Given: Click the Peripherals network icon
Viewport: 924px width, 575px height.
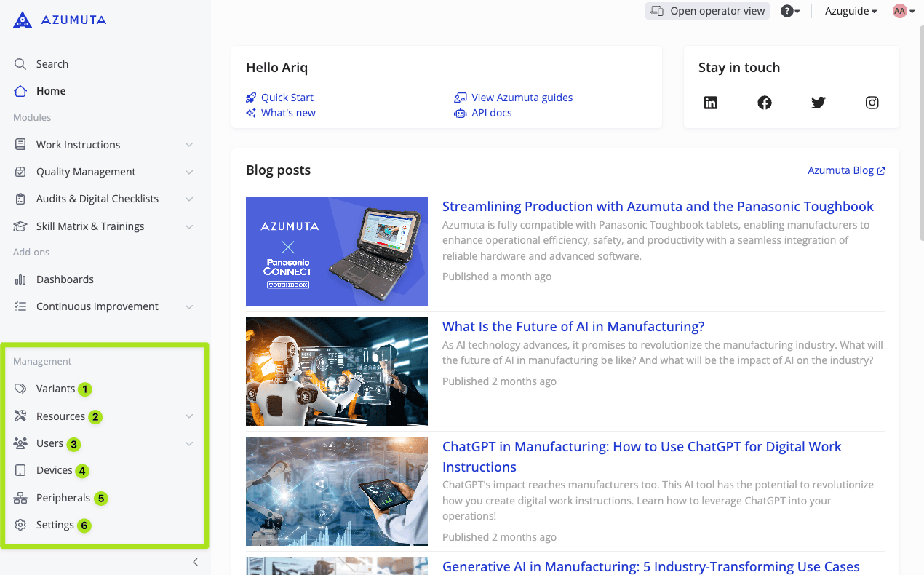Looking at the screenshot, I should click(x=20, y=498).
